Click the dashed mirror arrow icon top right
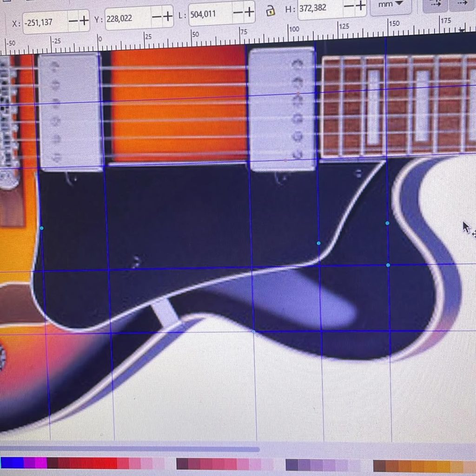The height and width of the screenshot is (476, 476). [x=436, y=5]
